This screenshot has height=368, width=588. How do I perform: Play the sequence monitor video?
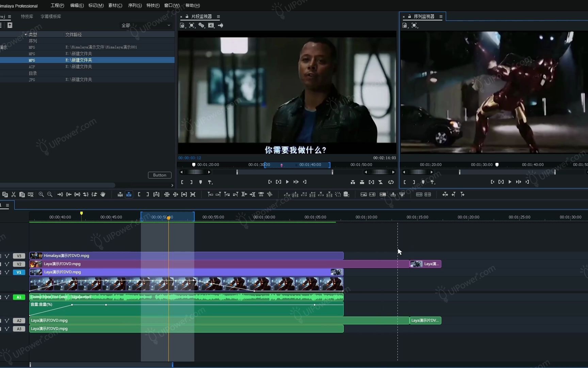pyautogui.click(x=510, y=182)
